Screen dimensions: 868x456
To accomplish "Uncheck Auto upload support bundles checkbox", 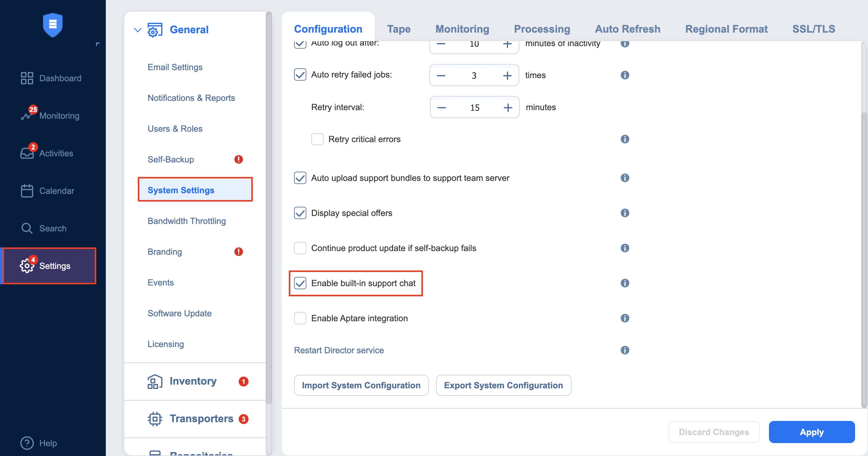I will click(x=300, y=178).
